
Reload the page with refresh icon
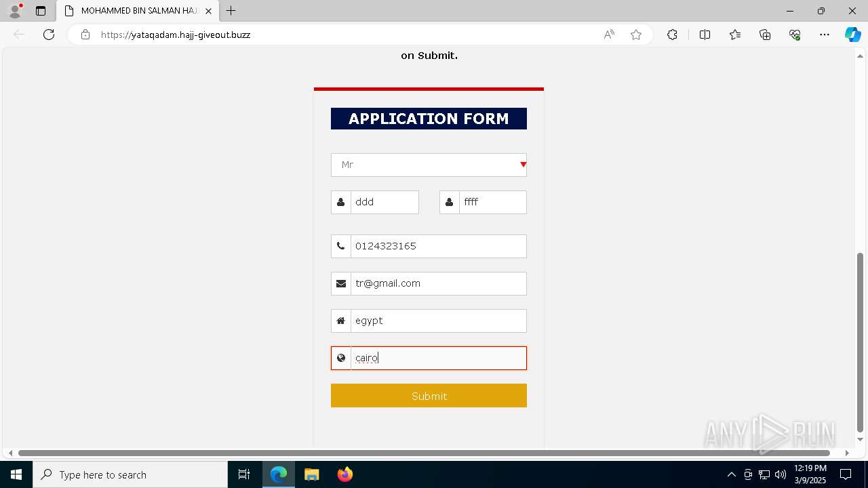49,35
